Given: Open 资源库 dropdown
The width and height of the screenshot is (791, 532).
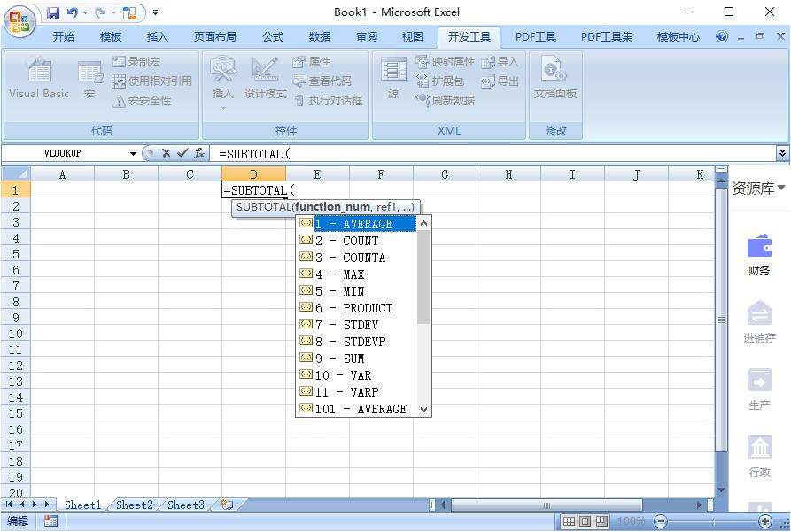Looking at the screenshot, I should click(759, 188).
